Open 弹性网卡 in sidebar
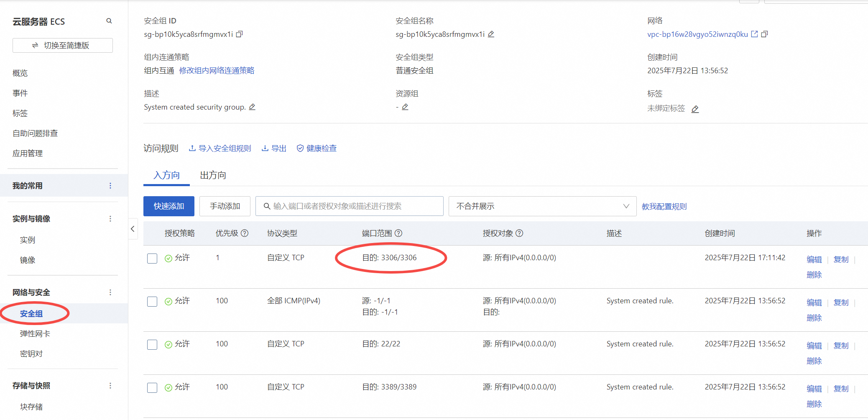The width and height of the screenshot is (868, 420). (35, 334)
